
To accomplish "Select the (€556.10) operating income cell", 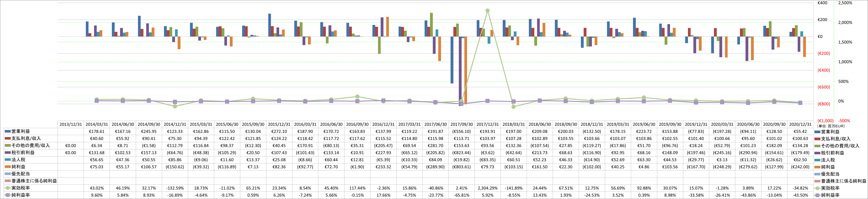I will point(461,131).
